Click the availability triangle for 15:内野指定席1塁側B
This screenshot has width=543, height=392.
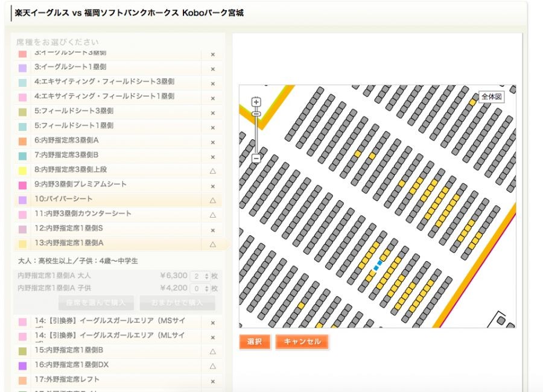coord(213,352)
